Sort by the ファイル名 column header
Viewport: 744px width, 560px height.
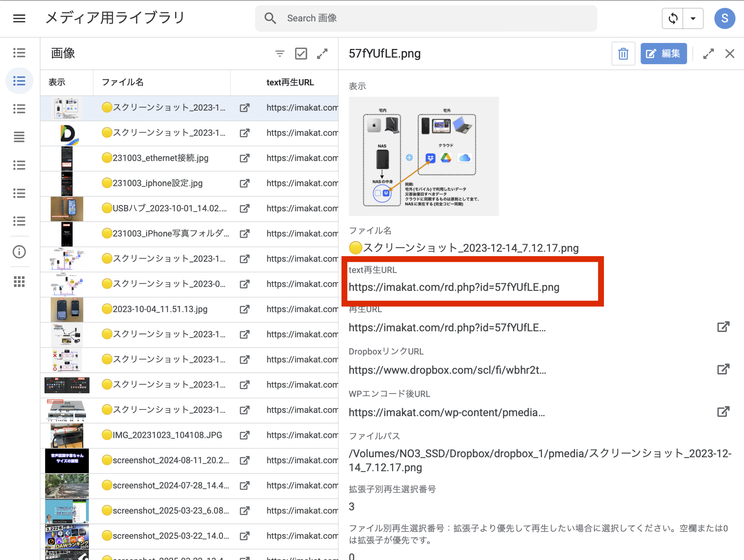[123, 82]
